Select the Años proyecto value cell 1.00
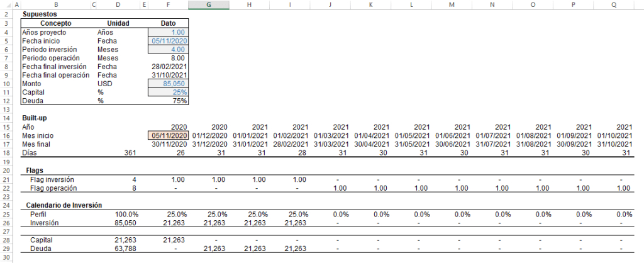This screenshot has height=263, width=644. point(168,32)
